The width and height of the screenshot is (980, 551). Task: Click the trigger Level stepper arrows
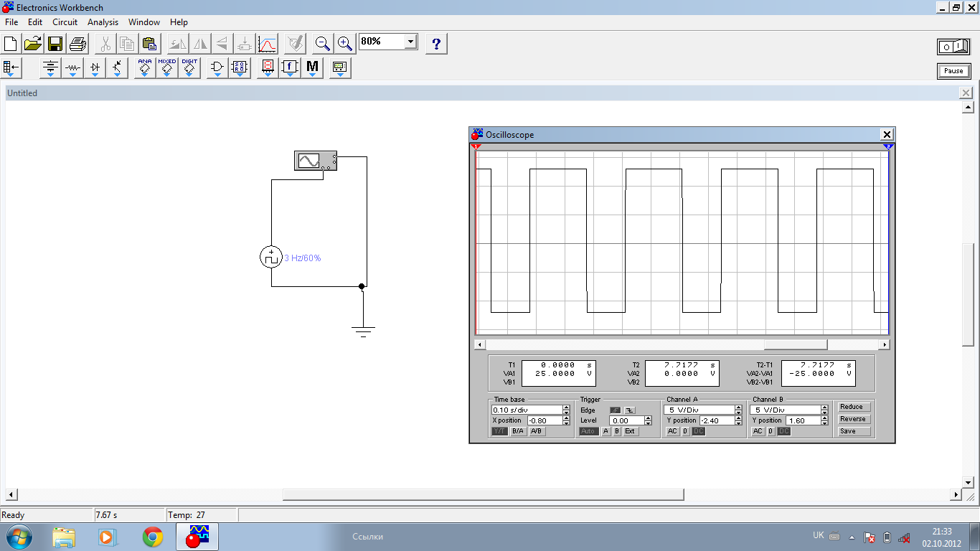point(649,420)
